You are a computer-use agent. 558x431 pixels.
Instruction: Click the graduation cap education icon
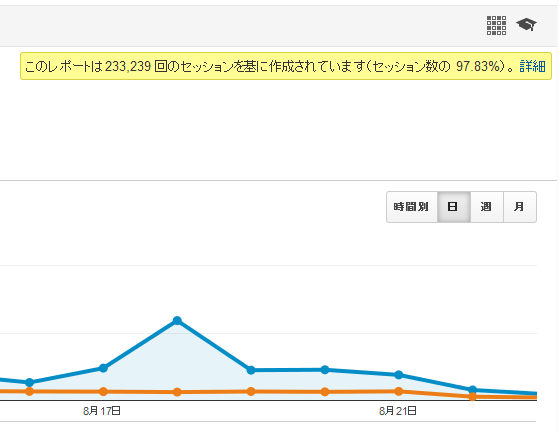point(526,25)
